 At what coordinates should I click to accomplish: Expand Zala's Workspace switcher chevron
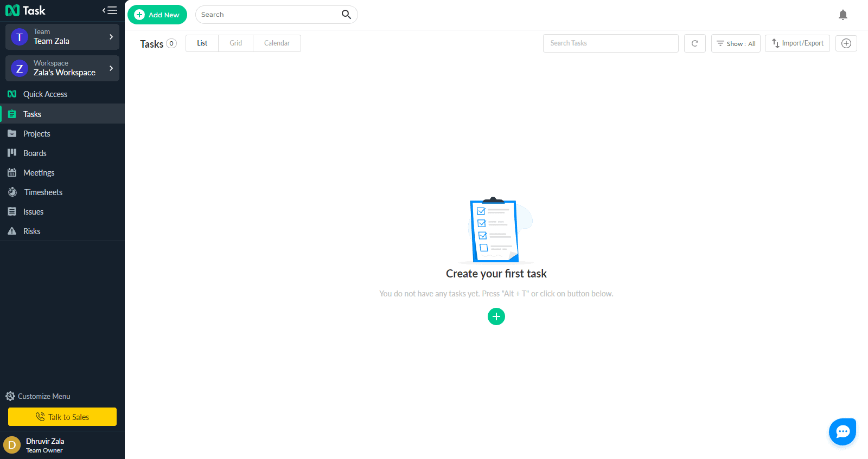[111, 68]
